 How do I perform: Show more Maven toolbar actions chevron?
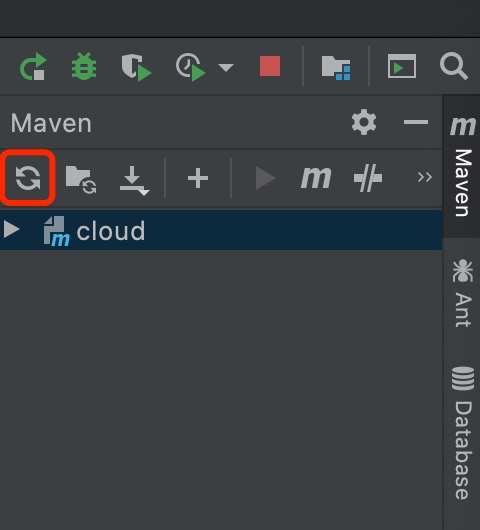pos(425,177)
